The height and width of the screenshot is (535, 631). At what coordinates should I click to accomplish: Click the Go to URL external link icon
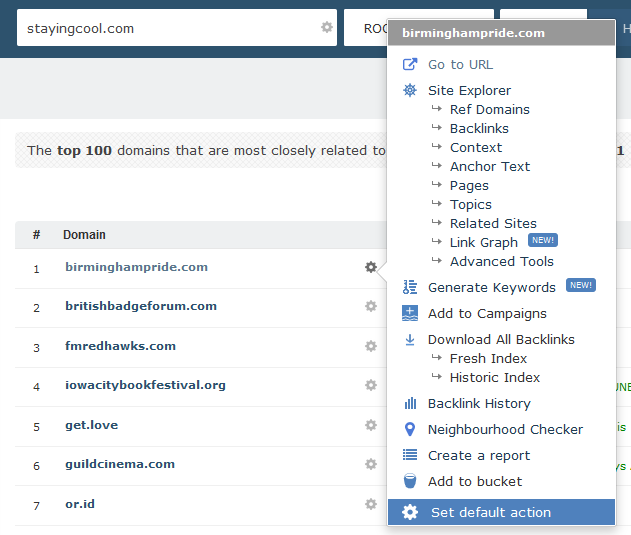pos(410,64)
